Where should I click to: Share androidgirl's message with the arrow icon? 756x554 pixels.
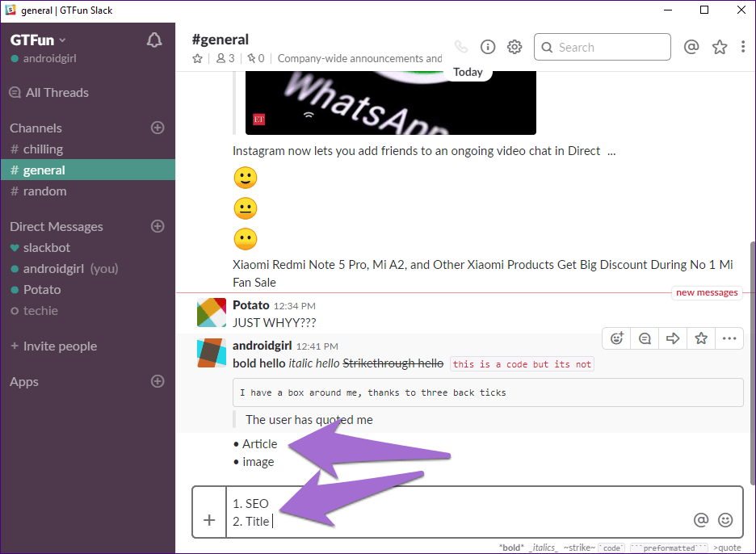pyautogui.click(x=673, y=338)
